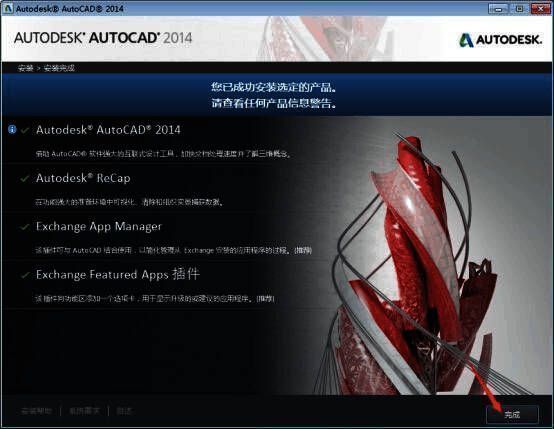
Task: Select the Autodesk AutoCAD 2014 product title
Action: (108, 130)
